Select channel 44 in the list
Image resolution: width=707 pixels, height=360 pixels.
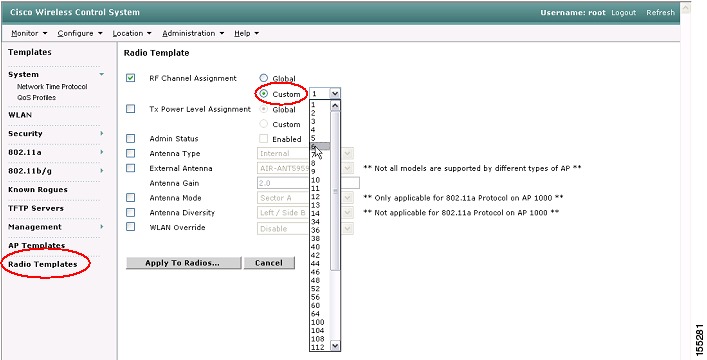coord(320,263)
